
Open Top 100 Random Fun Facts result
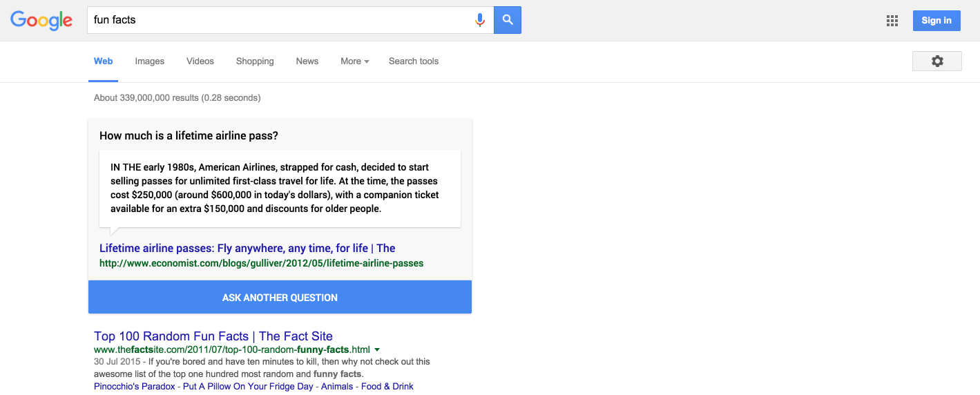[213, 336]
